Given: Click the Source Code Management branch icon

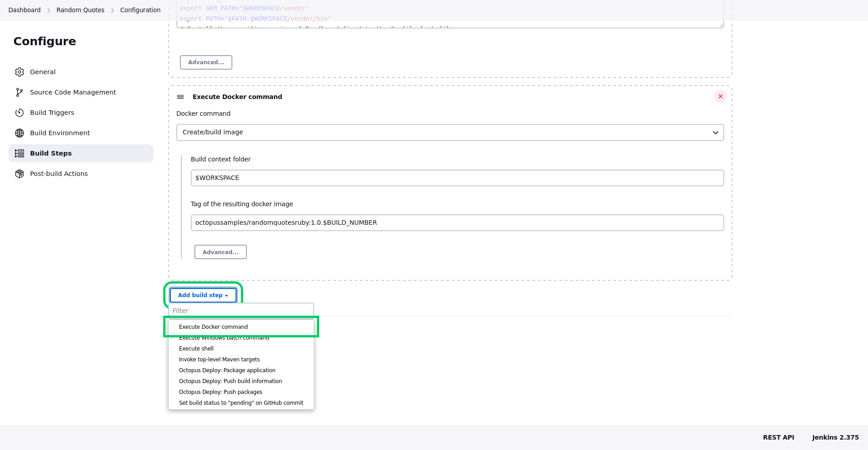Looking at the screenshot, I should click(x=19, y=92).
